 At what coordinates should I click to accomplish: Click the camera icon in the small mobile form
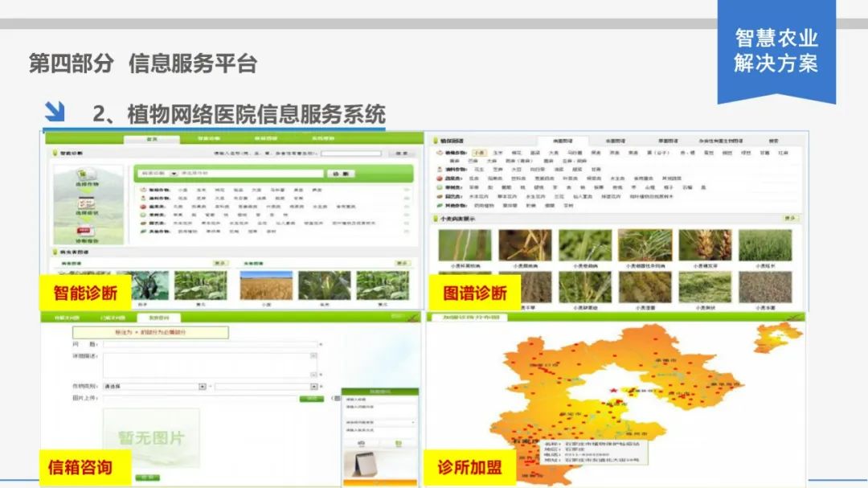click(361, 443)
